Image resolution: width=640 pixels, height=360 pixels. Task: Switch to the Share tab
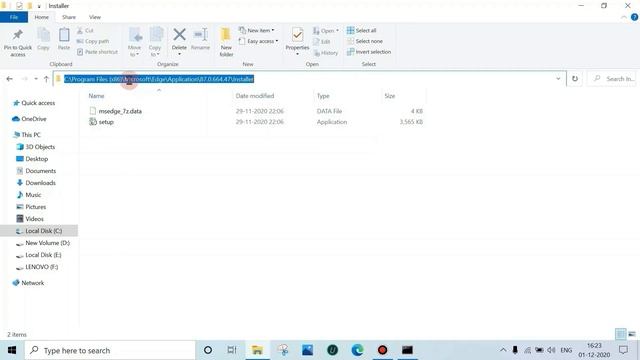[x=69, y=17]
